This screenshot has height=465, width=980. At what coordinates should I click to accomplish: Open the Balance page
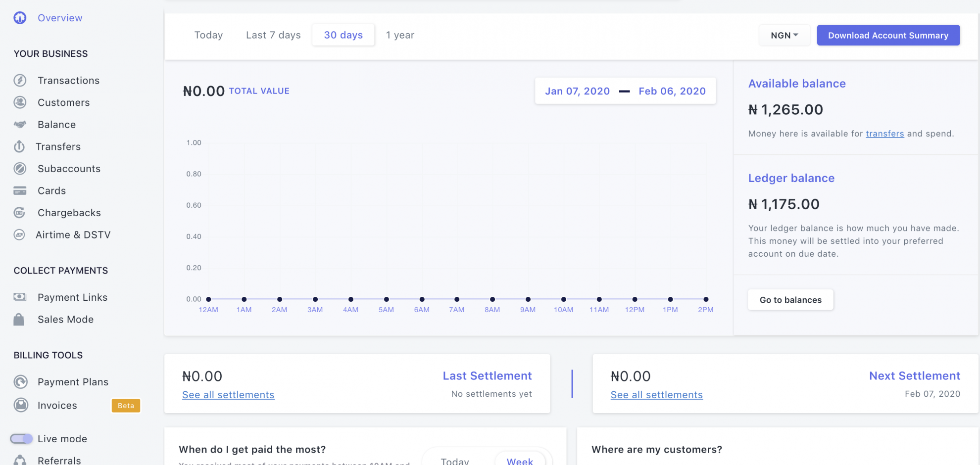pyautogui.click(x=56, y=124)
